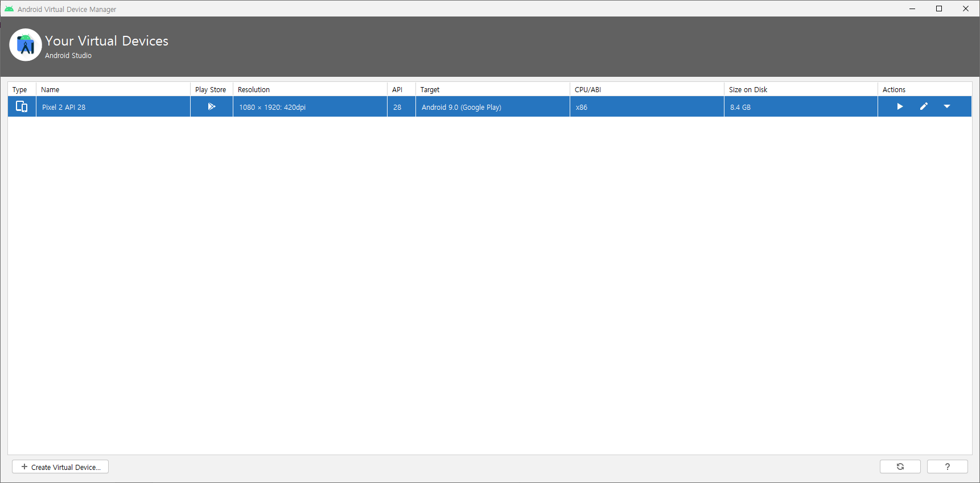Maximize the Android Virtual Device Manager window
This screenshot has width=980, height=483.
click(939, 9)
